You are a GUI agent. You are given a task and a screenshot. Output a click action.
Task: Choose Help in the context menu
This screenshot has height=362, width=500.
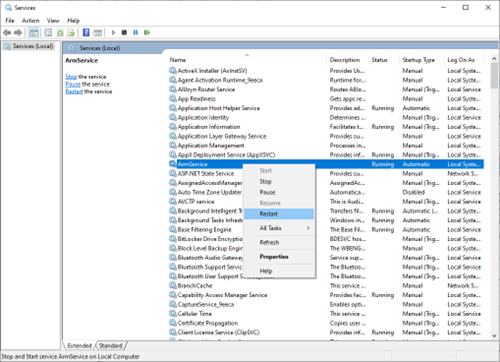[x=279, y=271]
